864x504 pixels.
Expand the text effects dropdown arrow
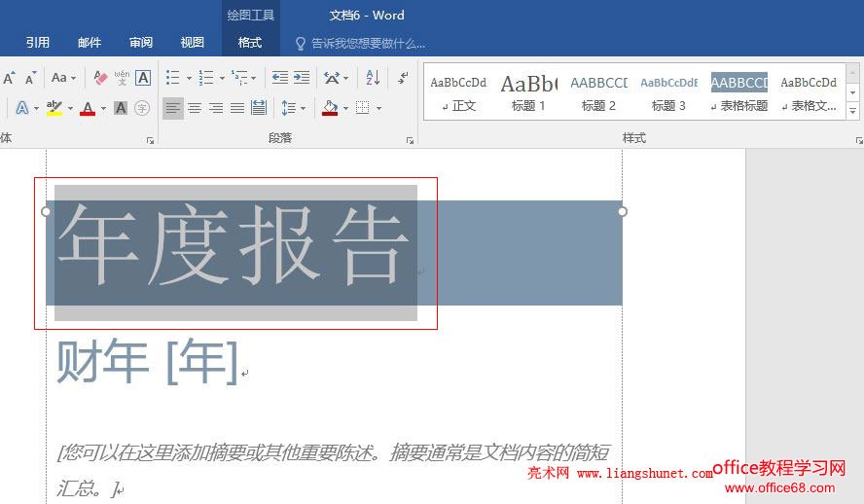[36, 109]
